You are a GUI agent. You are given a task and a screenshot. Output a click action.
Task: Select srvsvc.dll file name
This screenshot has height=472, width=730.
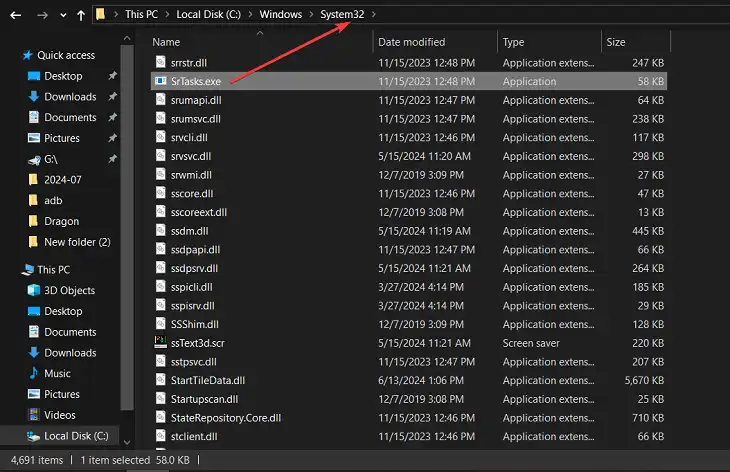point(191,156)
